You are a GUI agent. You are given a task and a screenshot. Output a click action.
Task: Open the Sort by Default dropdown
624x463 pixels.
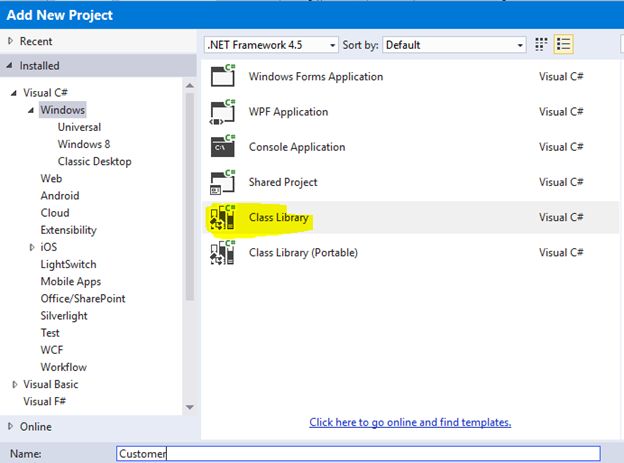454,45
